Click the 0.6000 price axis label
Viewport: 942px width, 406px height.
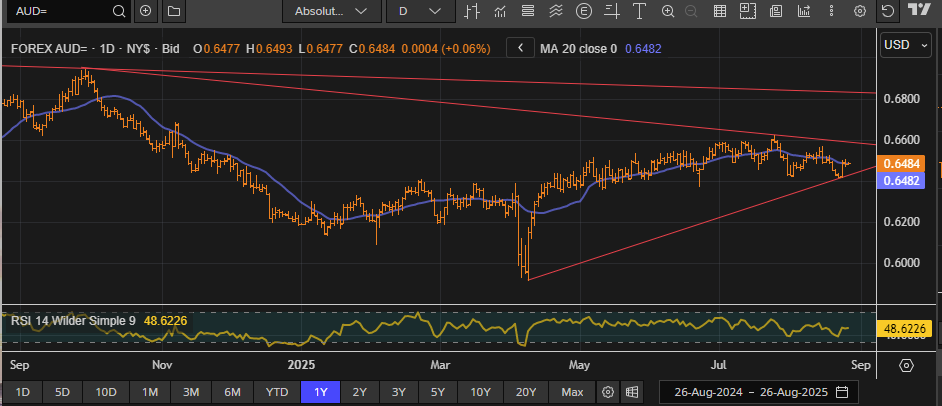tap(902, 263)
